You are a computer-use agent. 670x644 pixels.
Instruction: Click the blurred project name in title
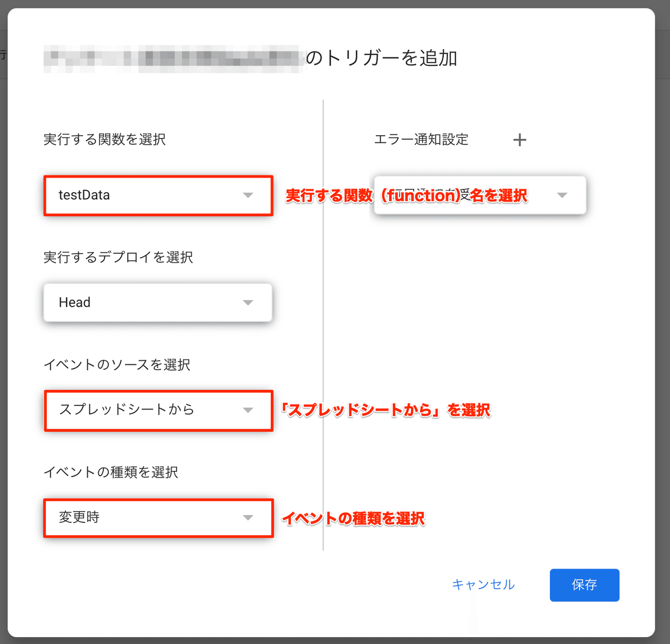(x=173, y=59)
